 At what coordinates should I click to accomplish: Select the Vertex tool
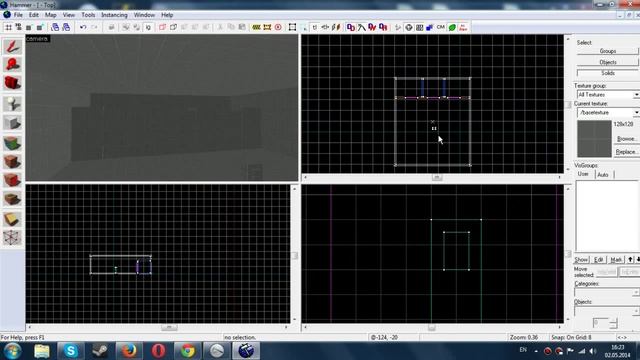point(13,238)
